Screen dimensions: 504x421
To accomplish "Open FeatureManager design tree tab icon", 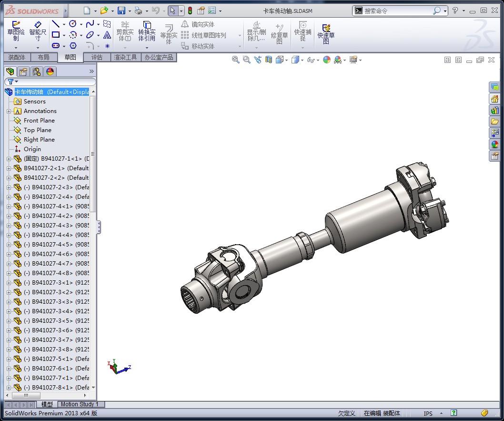I will [10, 71].
